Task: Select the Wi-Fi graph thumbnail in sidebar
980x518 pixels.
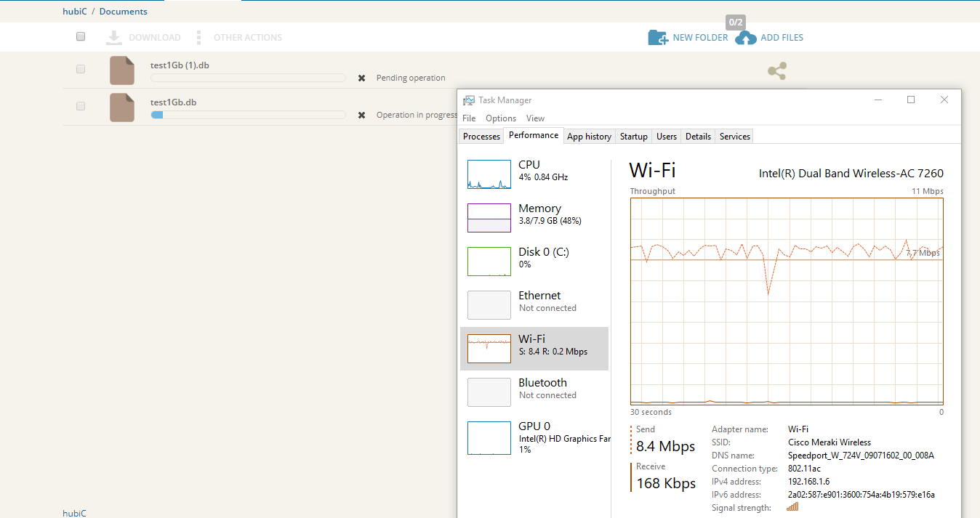Action: tap(489, 349)
